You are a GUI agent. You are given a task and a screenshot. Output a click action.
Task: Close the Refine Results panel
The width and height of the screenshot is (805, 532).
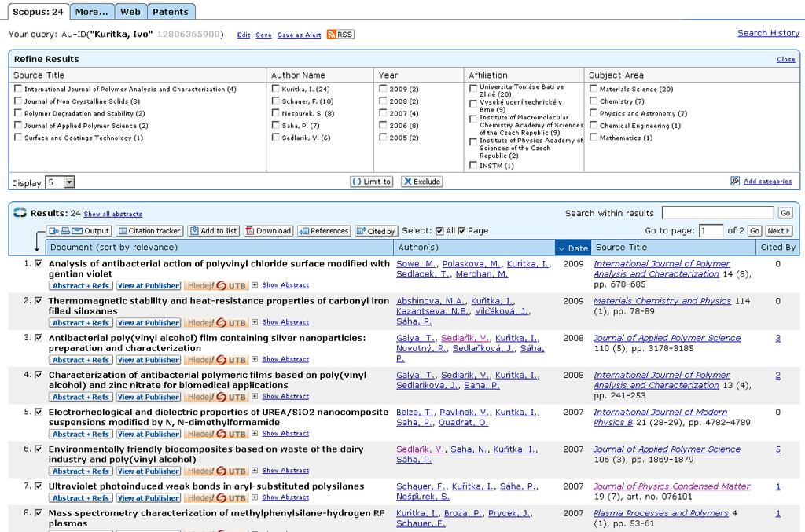coord(786,60)
